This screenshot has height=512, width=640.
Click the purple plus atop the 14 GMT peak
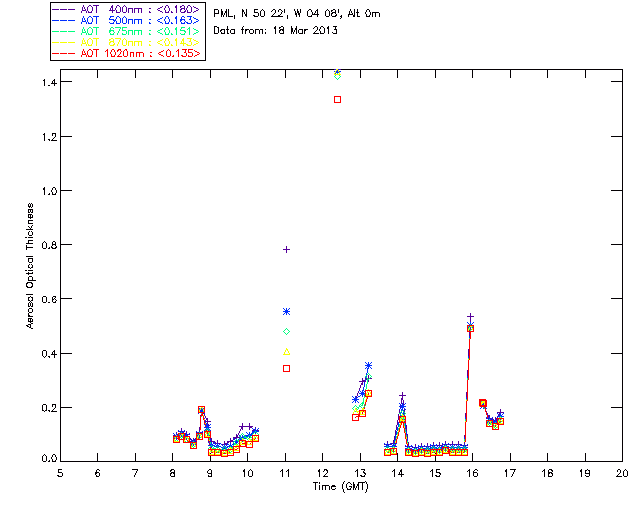point(402,396)
